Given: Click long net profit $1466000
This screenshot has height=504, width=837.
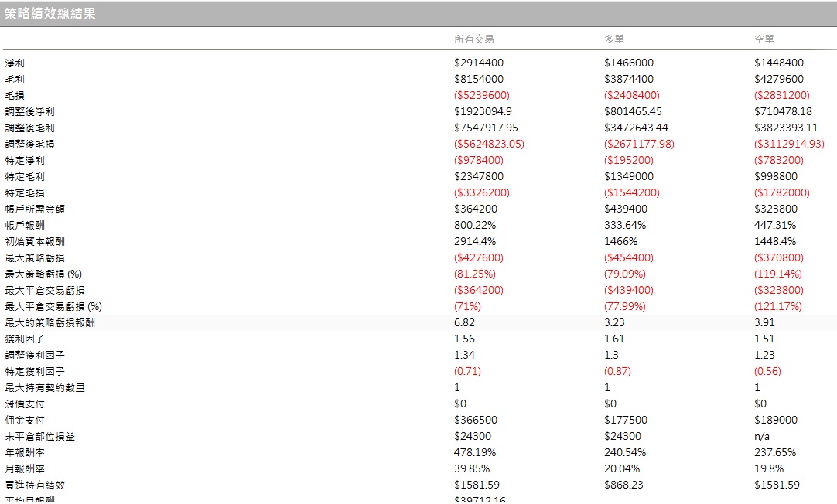Looking at the screenshot, I should [629, 63].
